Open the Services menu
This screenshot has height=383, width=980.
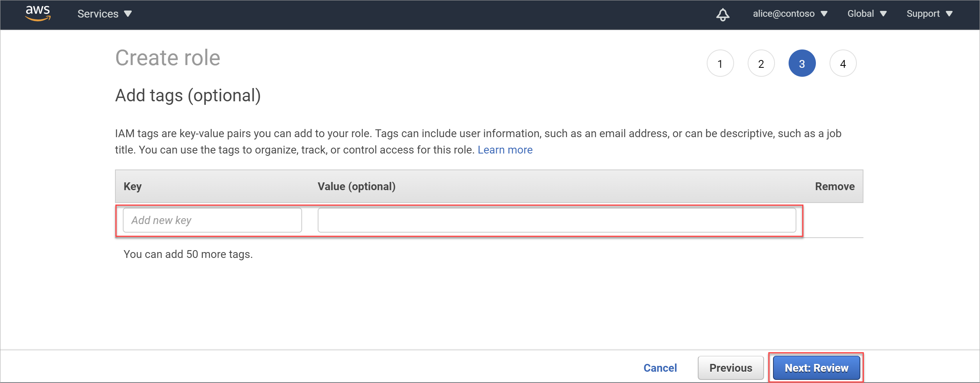coord(98,14)
